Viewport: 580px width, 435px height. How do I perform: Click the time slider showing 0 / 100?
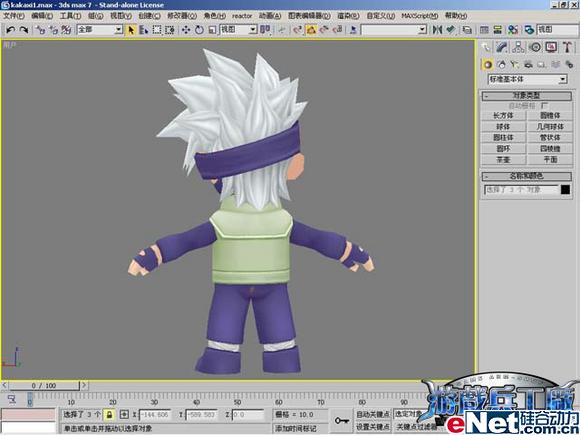coord(44,386)
